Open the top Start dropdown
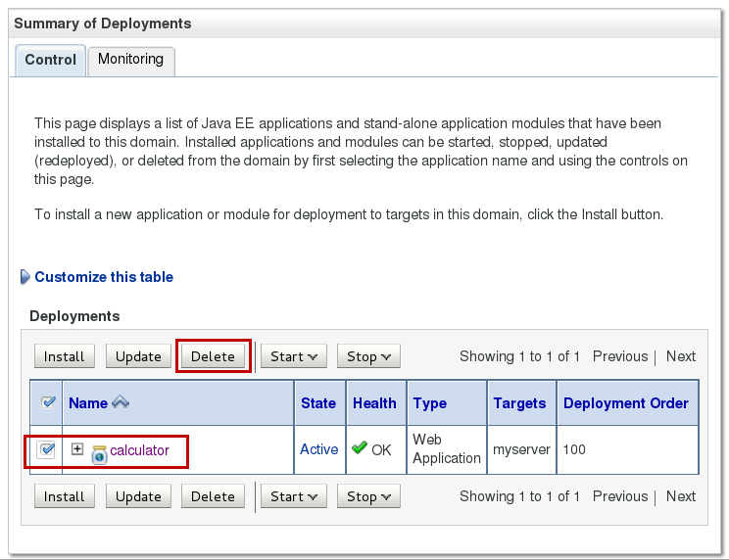729x560 pixels. 298,356
